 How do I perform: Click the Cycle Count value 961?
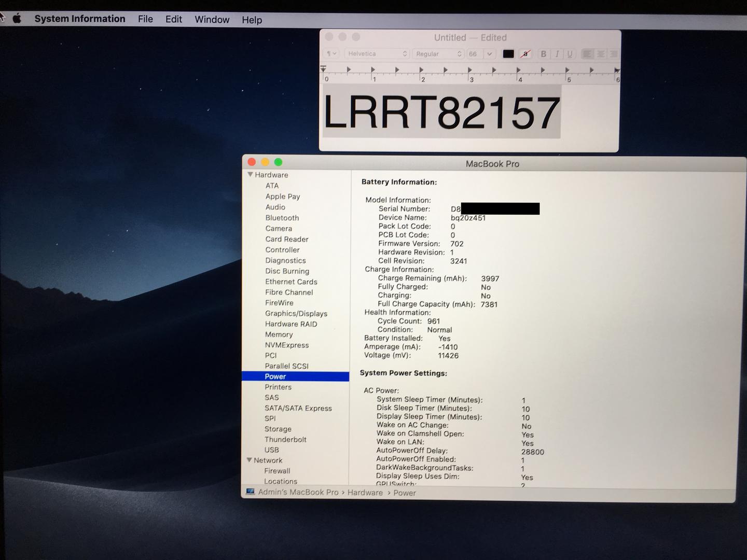pos(434,321)
